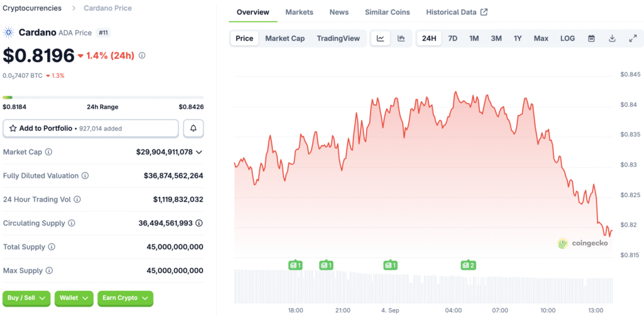Click the news marker near 4. Sep
This screenshot has width=644, height=316.
tap(390, 265)
